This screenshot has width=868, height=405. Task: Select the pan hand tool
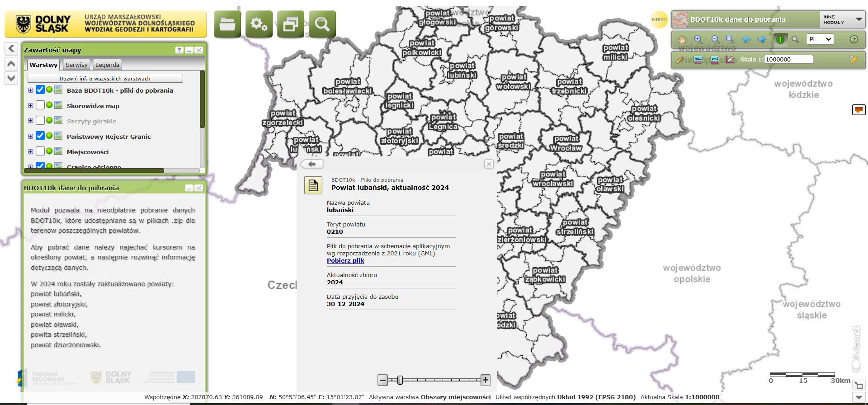682,39
